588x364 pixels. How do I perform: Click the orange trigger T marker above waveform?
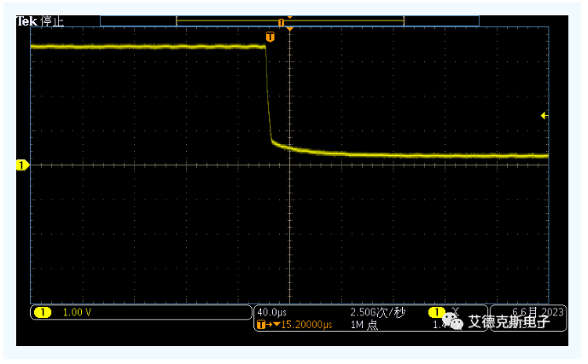point(270,37)
